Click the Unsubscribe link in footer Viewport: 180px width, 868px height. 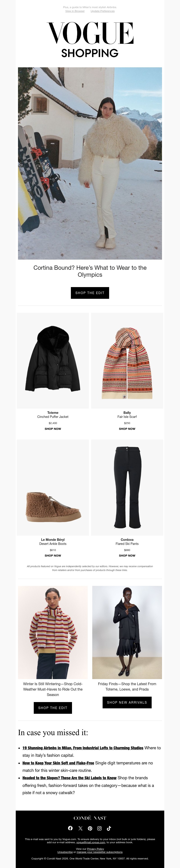tap(65, 852)
